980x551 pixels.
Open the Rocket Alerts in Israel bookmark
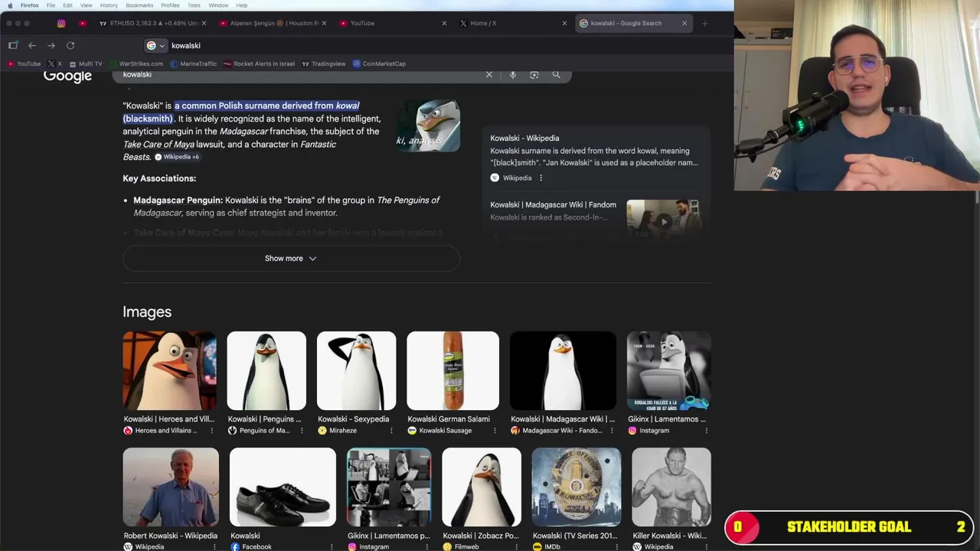260,64
